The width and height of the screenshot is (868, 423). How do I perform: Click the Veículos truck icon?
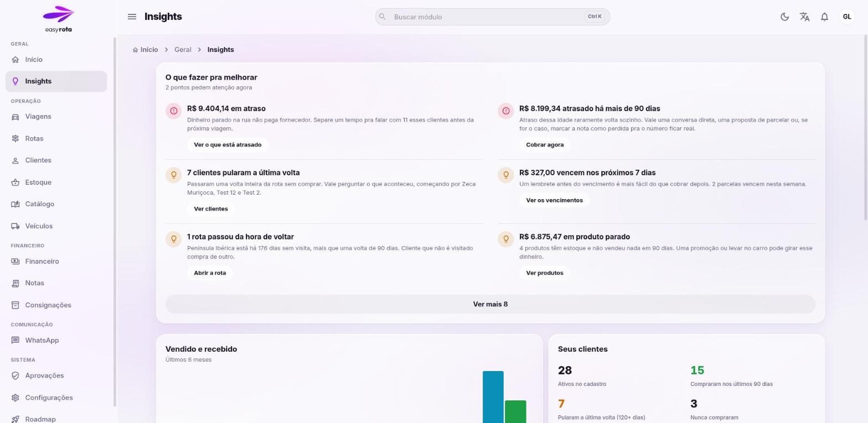click(15, 226)
